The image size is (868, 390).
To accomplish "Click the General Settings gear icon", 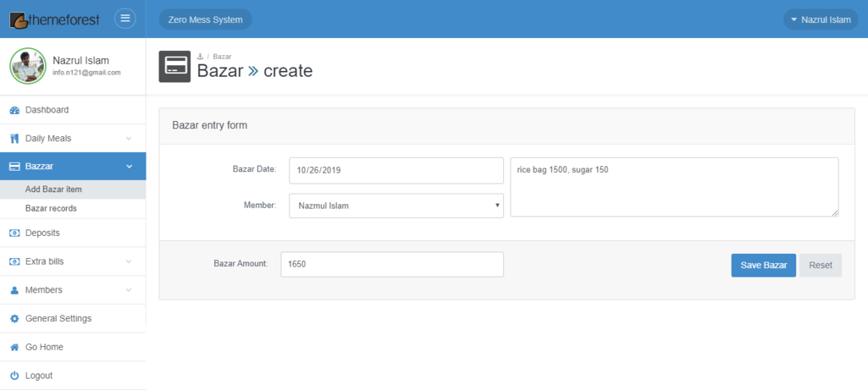I will (14, 319).
